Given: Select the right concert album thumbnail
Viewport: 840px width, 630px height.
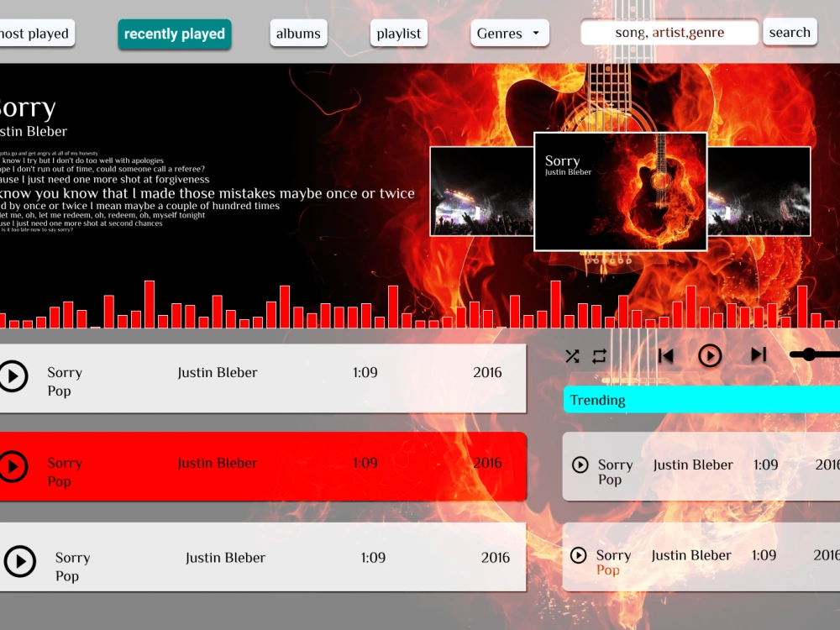Looking at the screenshot, I should [759, 192].
